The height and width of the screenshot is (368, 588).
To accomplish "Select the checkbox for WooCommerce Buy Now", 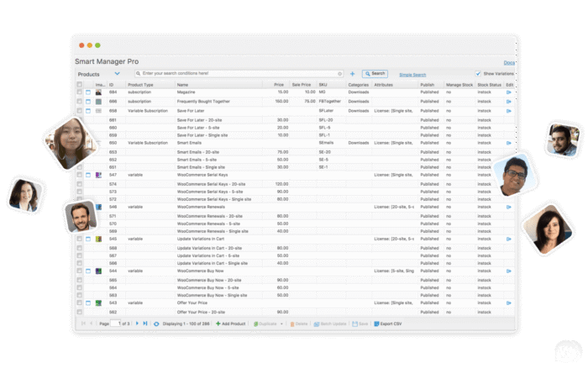I will [79, 271].
